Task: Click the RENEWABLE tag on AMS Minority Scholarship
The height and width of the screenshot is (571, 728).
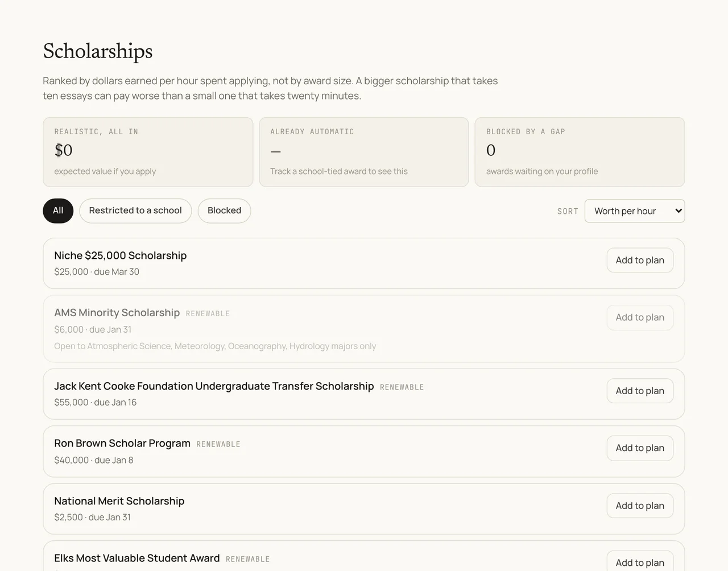Action: point(208,314)
